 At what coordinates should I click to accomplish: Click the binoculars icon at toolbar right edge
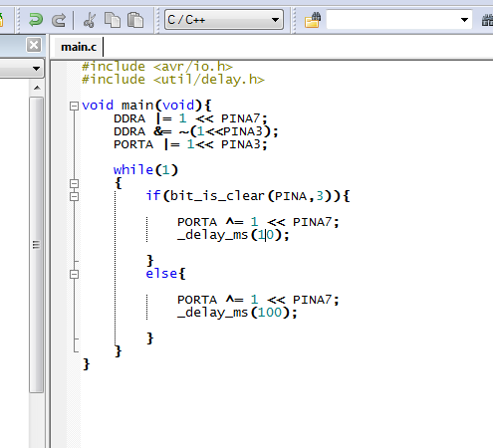[487, 20]
